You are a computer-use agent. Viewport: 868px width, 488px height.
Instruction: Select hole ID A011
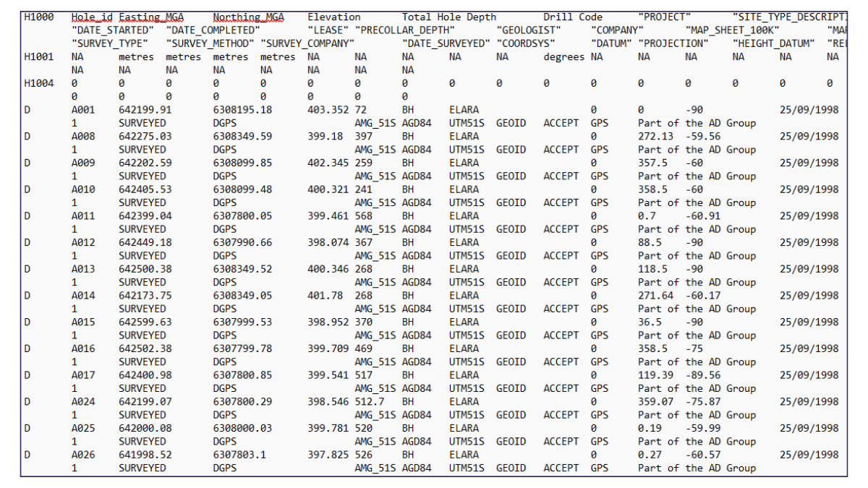pos(83,216)
